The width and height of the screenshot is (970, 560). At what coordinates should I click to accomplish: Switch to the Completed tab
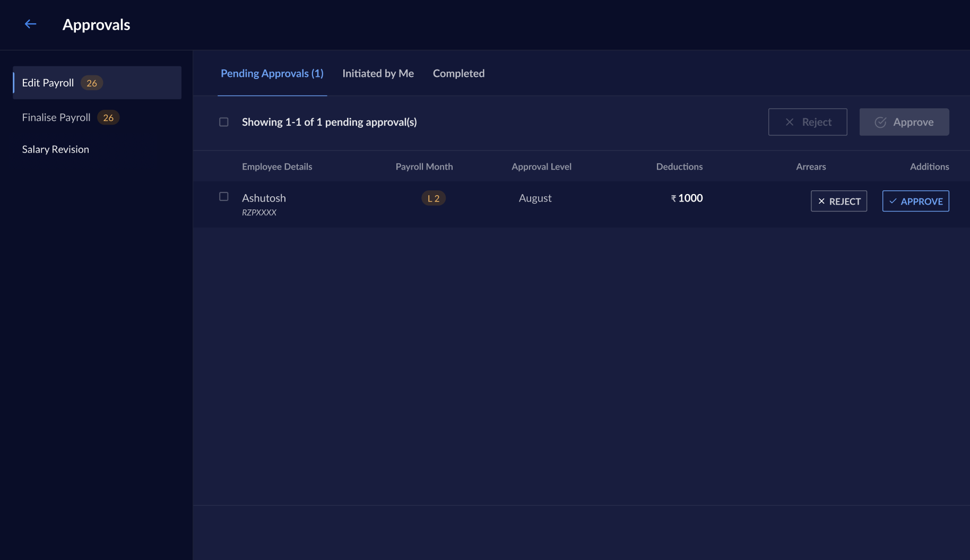[x=458, y=73]
